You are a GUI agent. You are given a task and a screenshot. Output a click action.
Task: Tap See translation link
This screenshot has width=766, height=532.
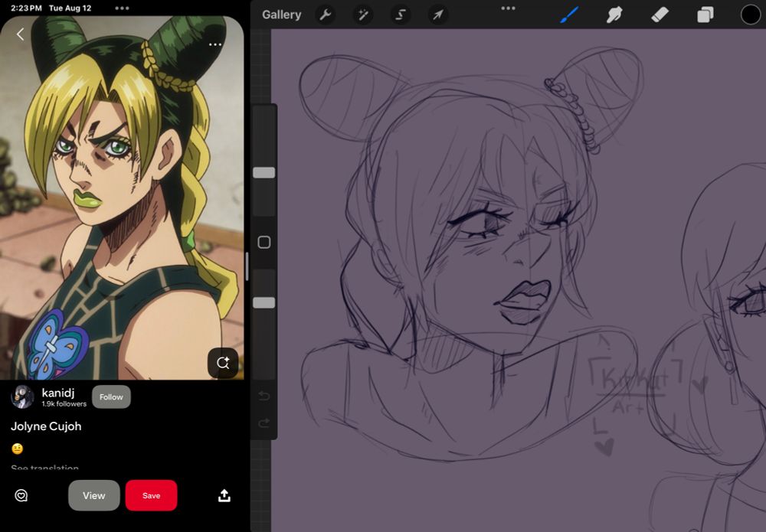44,468
